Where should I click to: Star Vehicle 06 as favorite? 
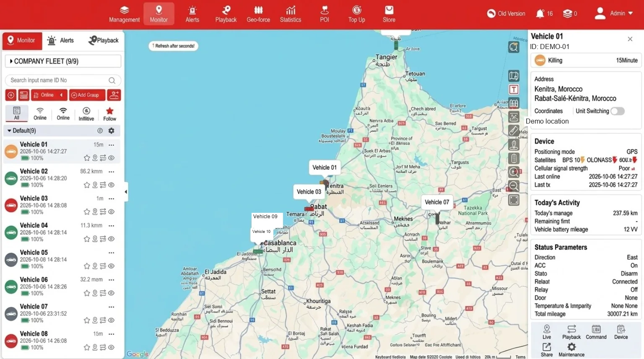coord(87,293)
